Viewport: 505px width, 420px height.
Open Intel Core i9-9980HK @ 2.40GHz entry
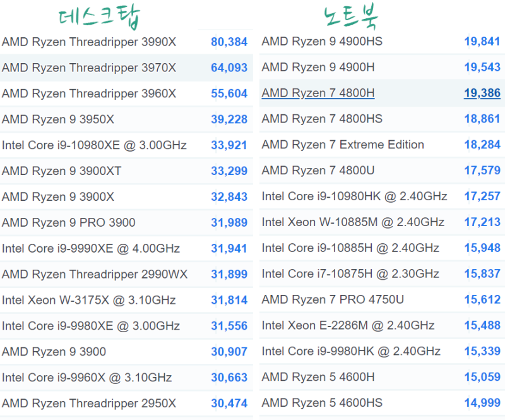351,351
